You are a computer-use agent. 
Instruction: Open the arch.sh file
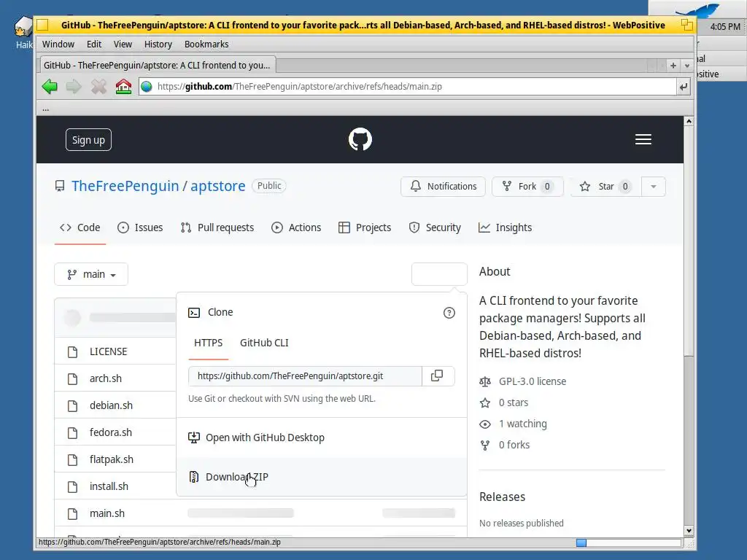coord(106,378)
